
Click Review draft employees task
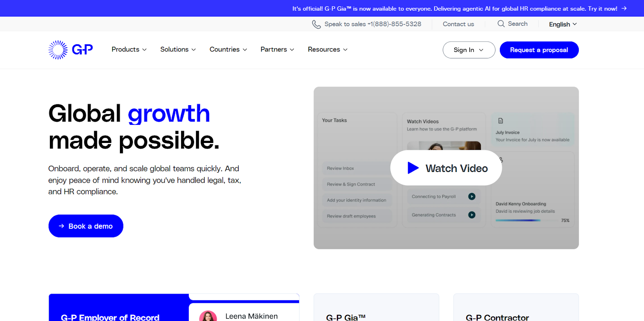tap(357, 216)
